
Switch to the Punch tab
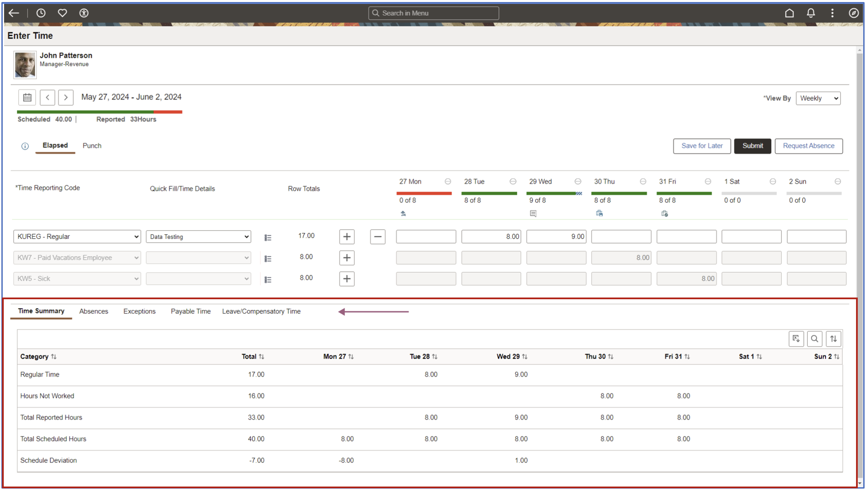pos(92,146)
